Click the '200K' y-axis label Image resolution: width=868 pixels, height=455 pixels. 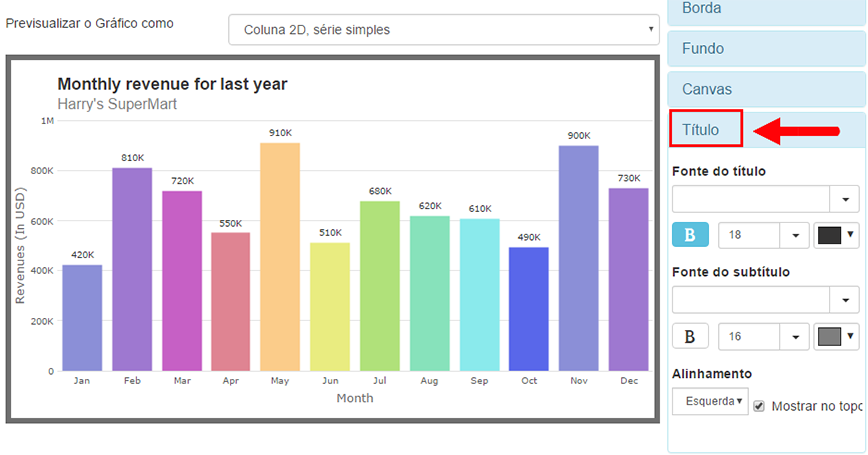[x=43, y=321]
